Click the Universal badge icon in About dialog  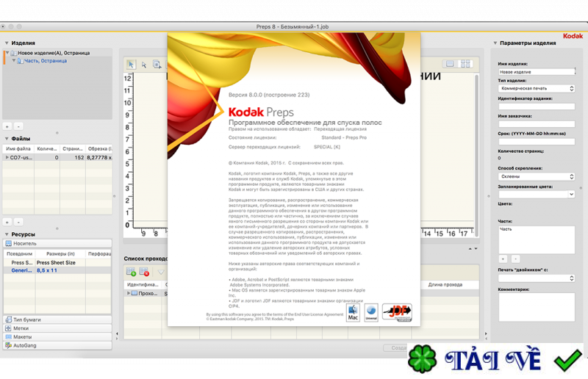click(371, 313)
